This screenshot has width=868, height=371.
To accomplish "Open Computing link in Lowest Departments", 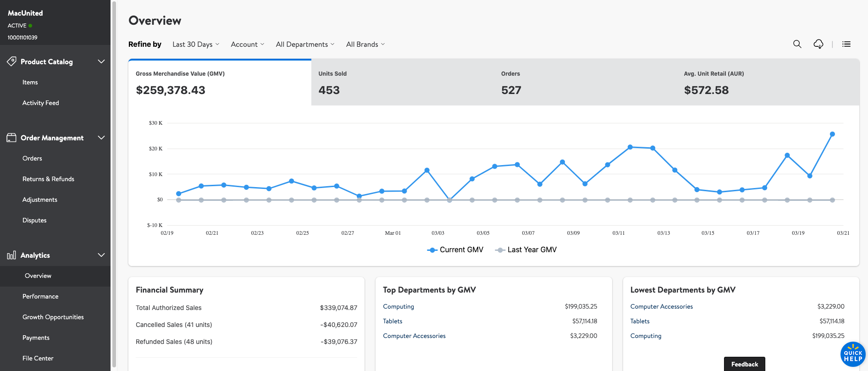I will (646, 336).
